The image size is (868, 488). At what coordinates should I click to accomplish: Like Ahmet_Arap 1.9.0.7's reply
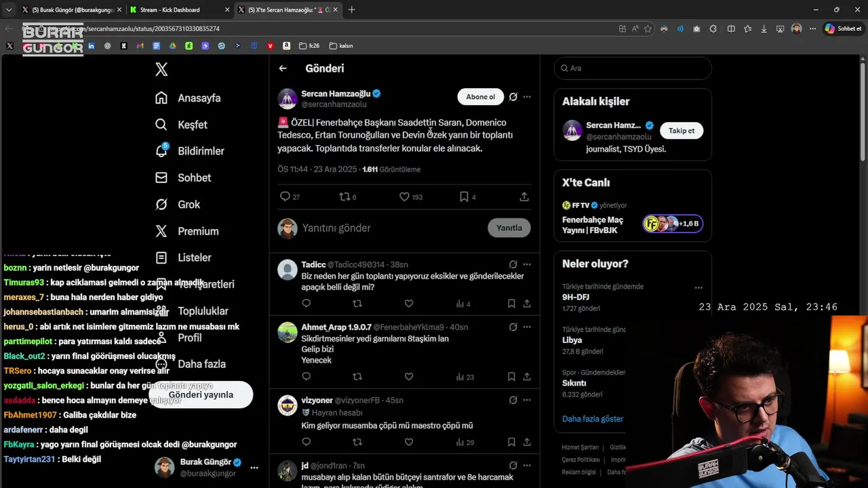click(x=409, y=377)
